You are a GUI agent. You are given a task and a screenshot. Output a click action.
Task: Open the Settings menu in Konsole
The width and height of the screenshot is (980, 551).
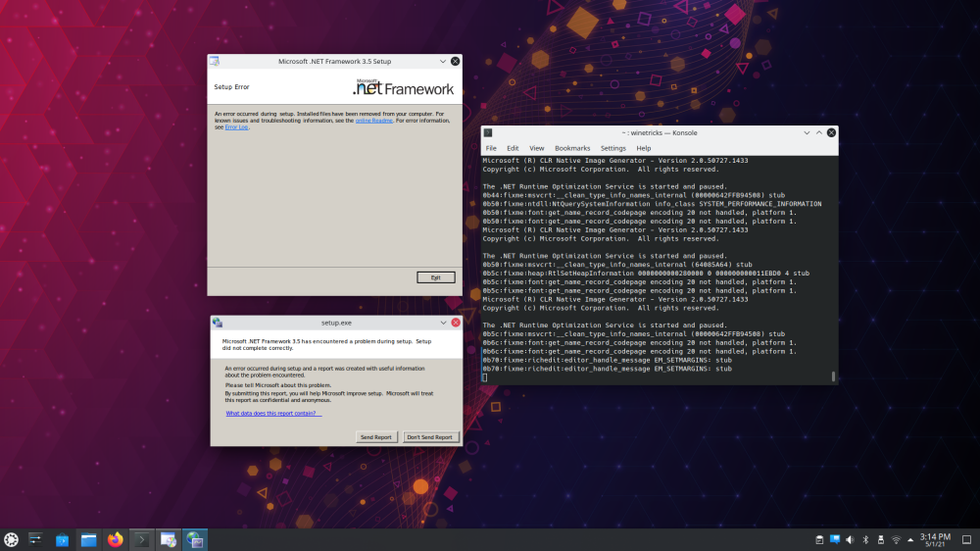coord(612,148)
